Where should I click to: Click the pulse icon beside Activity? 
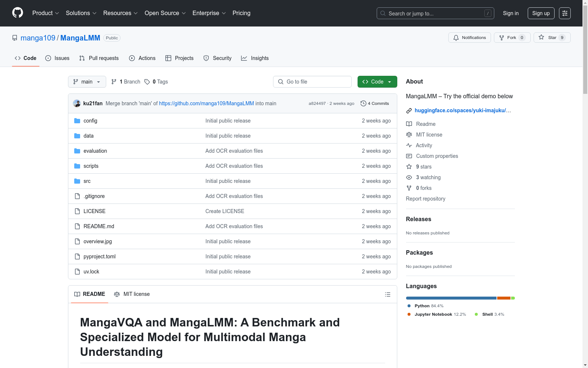pyautogui.click(x=409, y=145)
